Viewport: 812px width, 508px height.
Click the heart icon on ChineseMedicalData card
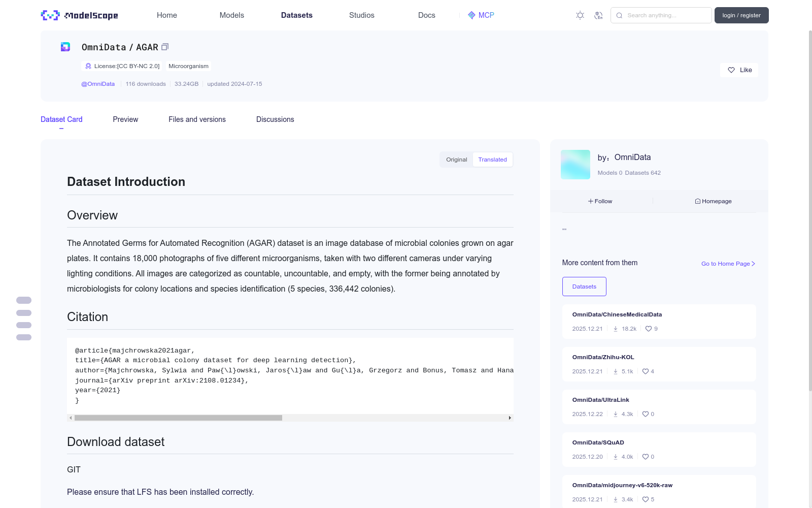(649, 329)
